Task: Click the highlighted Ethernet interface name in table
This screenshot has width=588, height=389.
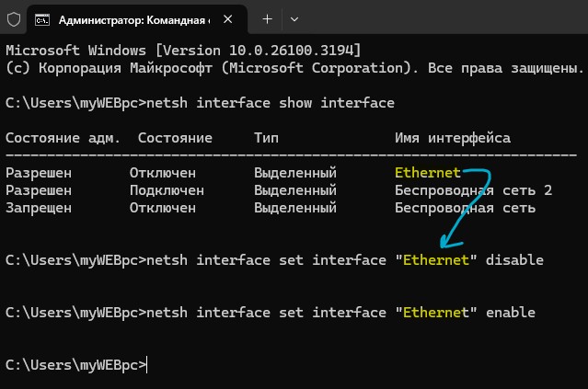Action: point(428,173)
